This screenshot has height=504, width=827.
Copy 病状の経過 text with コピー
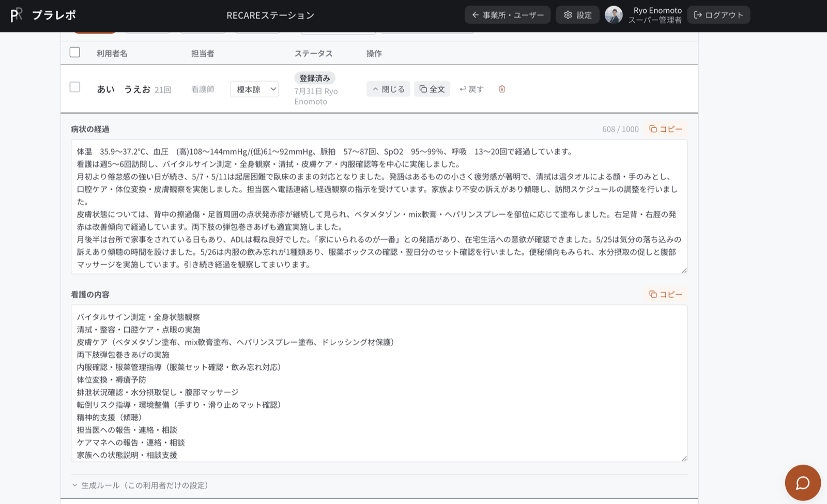click(x=666, y=129)
